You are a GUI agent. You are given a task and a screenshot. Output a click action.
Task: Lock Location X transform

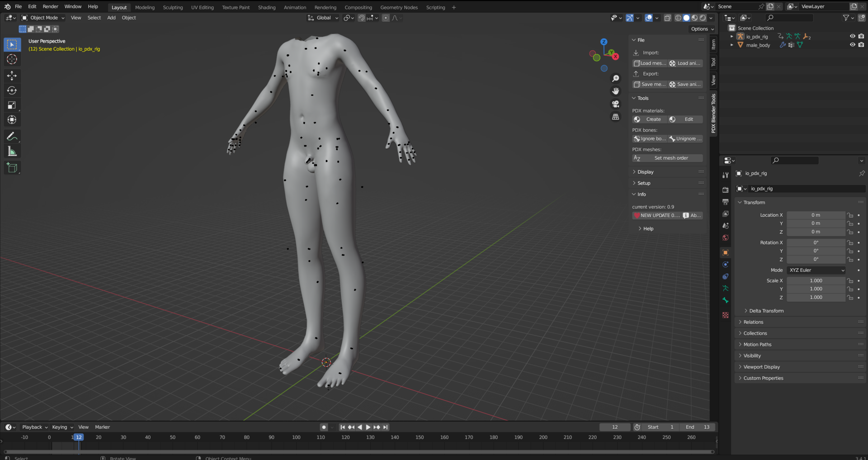pyautogui.click(x=850, y=215)
